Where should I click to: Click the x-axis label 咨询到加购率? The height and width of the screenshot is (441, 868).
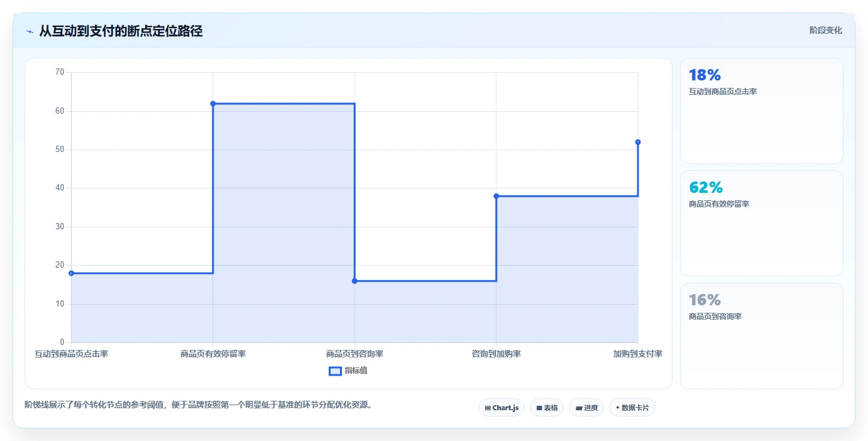(x=496, y=354)
